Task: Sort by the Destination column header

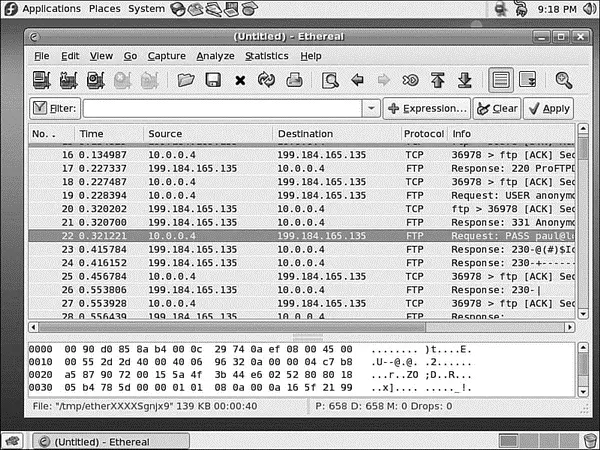Action: click(337, 134)
